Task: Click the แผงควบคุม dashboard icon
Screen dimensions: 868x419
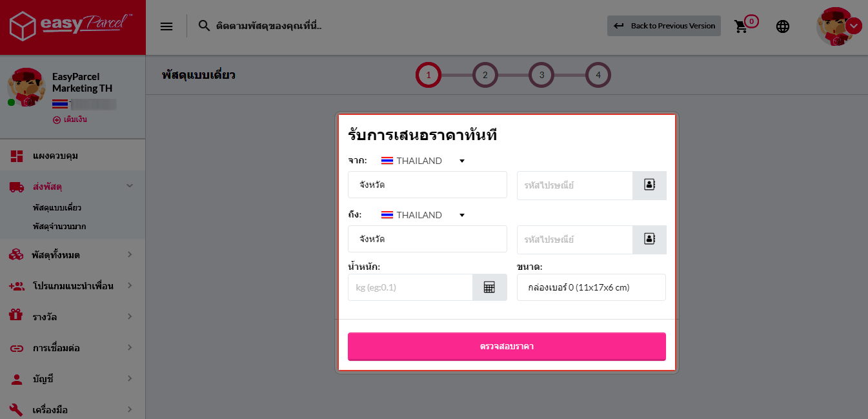Action: (16, 156)
